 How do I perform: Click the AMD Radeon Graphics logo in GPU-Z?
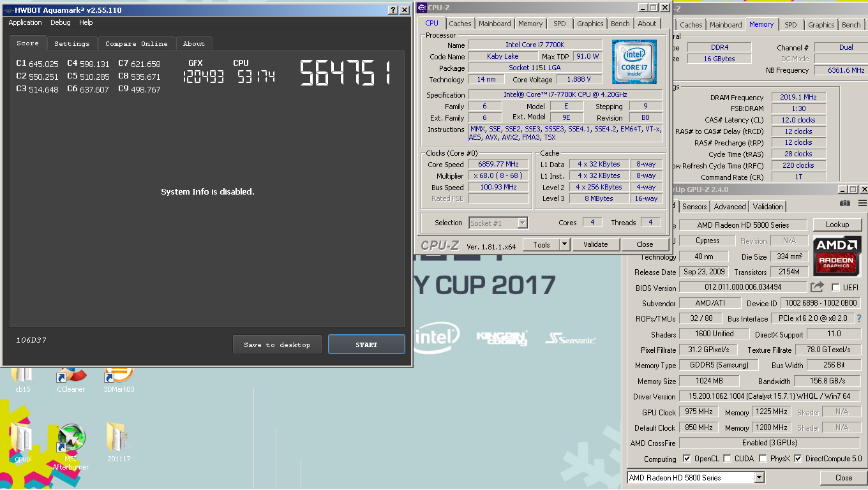click(837, 255)
